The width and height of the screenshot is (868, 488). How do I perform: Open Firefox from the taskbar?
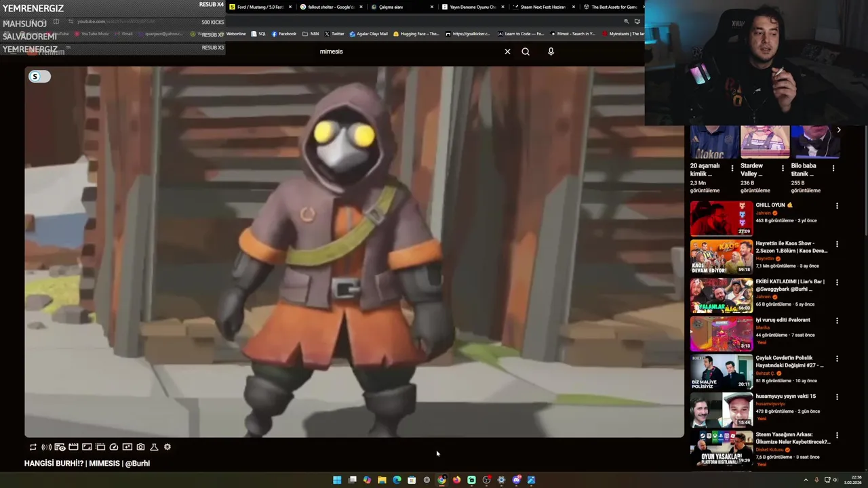456,480
